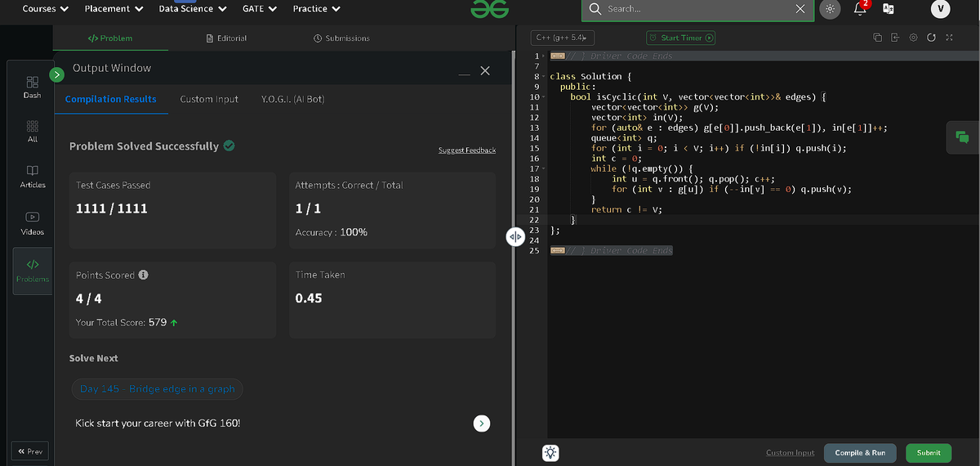Viewport: 980px width, 466px height.
Task: Open All in the sidebar
Action: [x=33, y=132]
